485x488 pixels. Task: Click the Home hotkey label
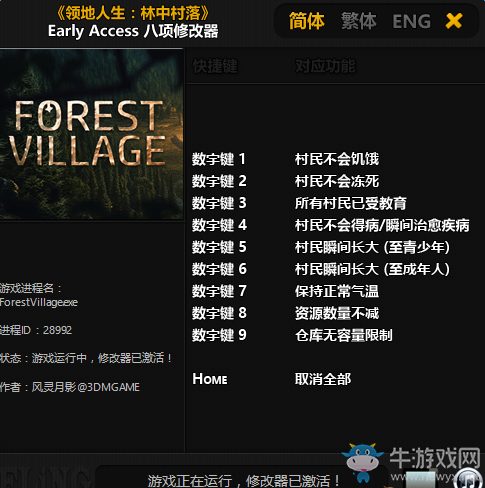pyautogui.click(x=210, y=379)
